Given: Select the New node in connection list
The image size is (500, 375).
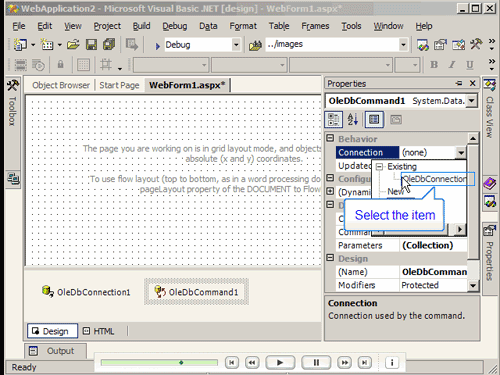Looking at the screenshot, I should pyautogui.click(x=395, y=192).
